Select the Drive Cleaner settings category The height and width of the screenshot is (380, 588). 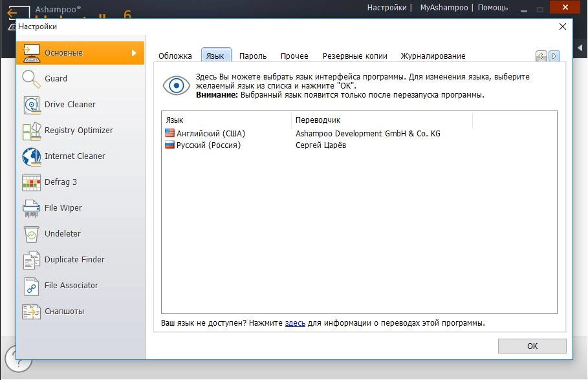click(x=80, y=105)
